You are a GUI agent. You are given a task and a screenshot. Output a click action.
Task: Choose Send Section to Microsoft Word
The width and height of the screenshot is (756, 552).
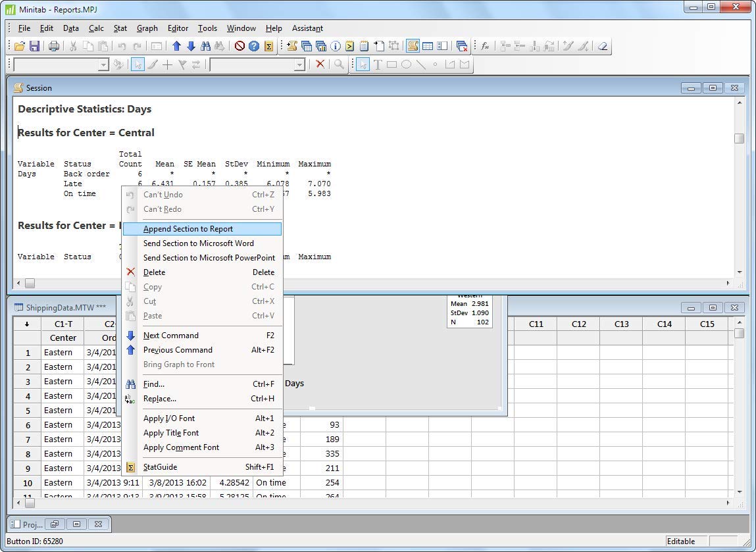[x=198, y=243]
